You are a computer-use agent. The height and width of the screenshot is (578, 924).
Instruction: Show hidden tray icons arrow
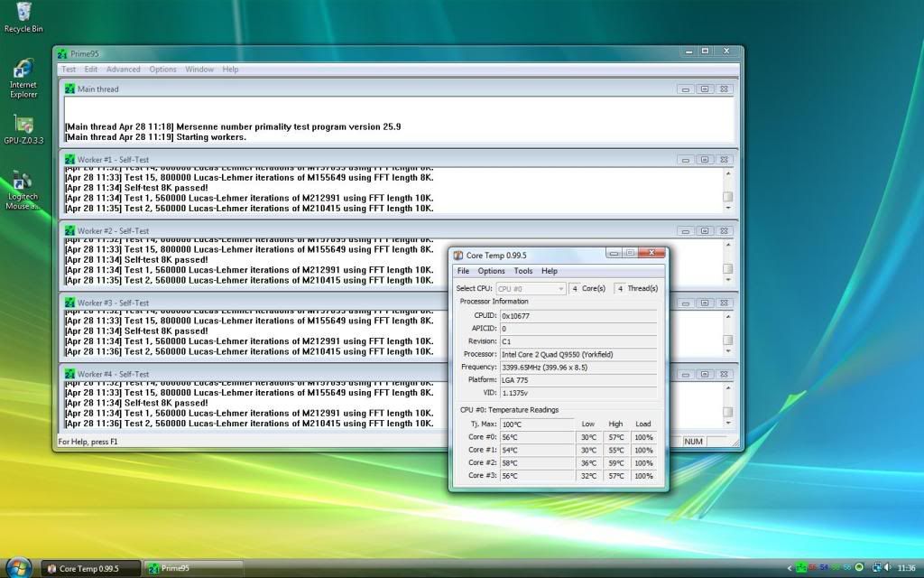[790, 569]
